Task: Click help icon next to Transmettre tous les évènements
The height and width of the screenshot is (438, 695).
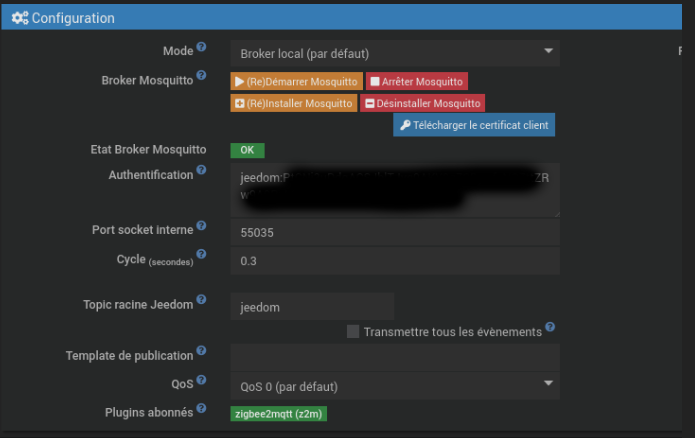Action: pos(550,327)
